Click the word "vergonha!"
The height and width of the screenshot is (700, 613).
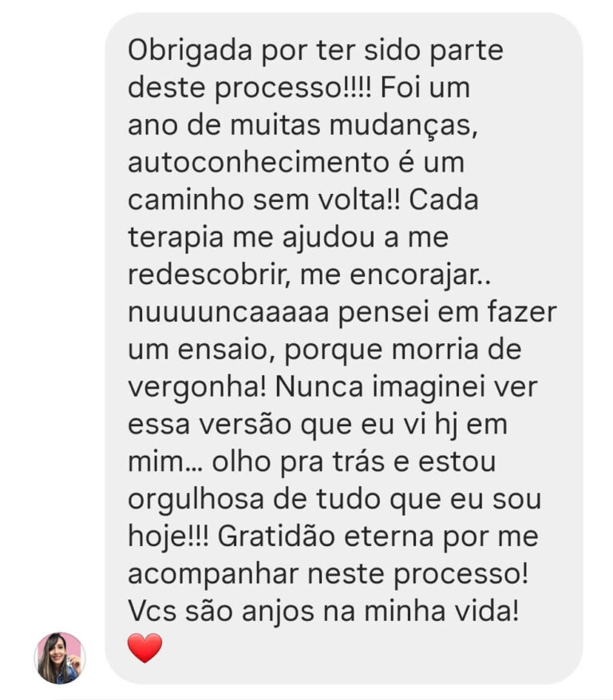(197, 387)
